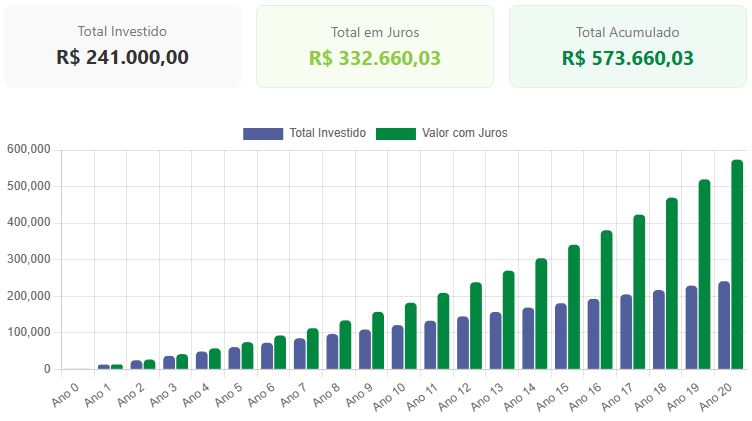Image resolution: width=752 pixels, height=421 pixels.
Task: Click the blue Total Investido legend swatch
Action: (x=263, y=134)
